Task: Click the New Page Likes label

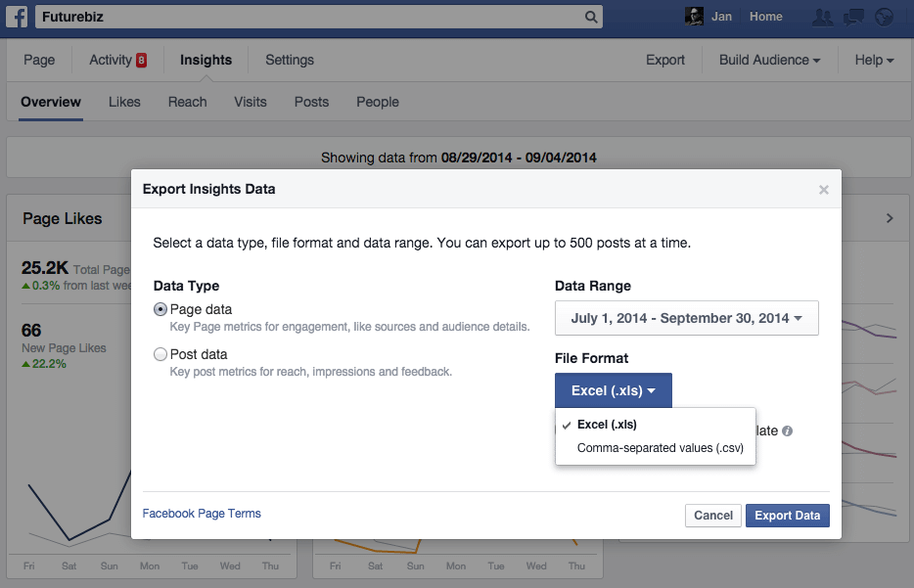Action: coord(65,348)
